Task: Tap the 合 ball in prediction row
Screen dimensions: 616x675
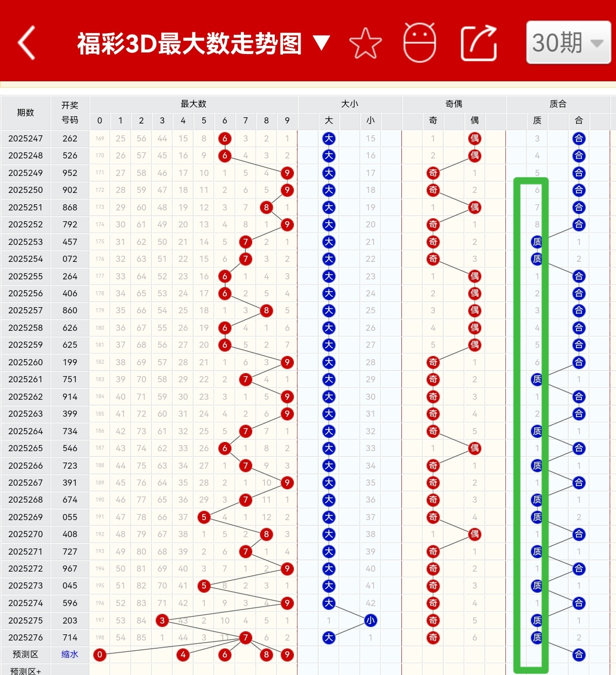Action: pos(579,655)
